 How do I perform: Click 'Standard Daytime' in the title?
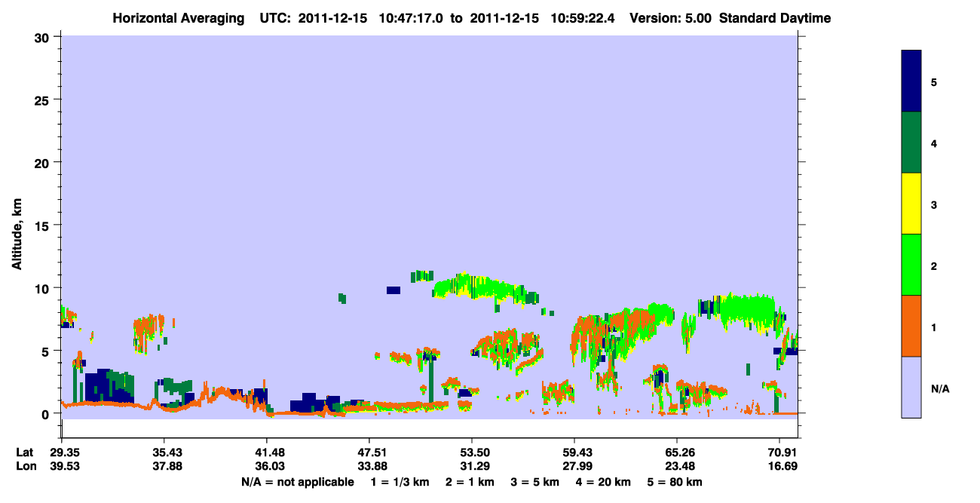(x=775, y=18)
